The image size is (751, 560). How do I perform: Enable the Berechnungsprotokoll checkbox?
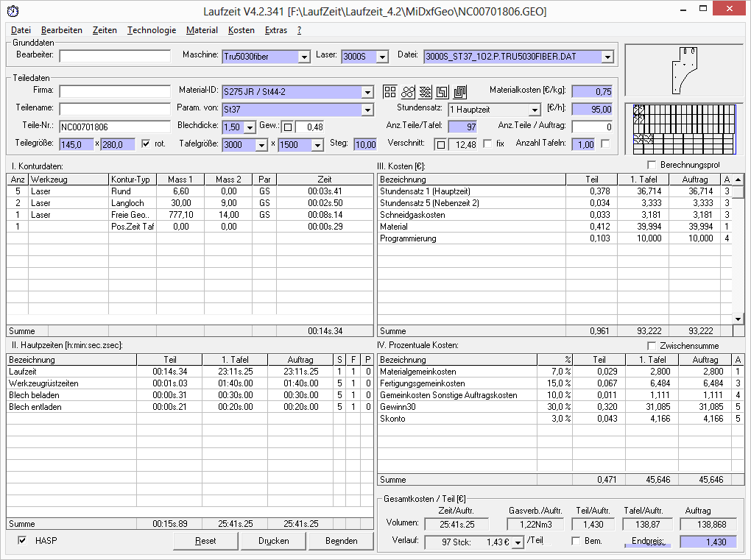pos(652,165)
